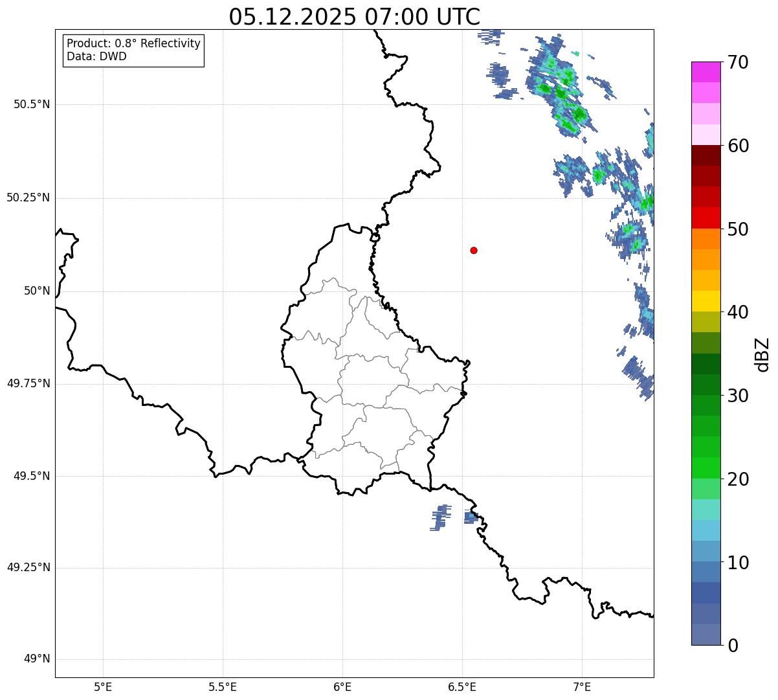The image size is (778, 700).
Task: Click the latitude label '50°N'
Action: click(37, 291)
